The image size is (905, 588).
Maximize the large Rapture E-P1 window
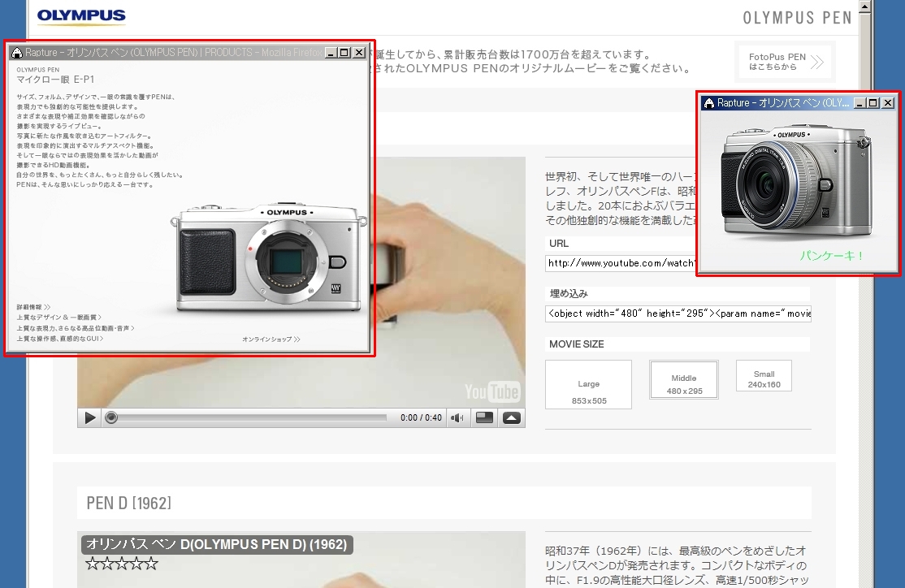click(344, 53)
